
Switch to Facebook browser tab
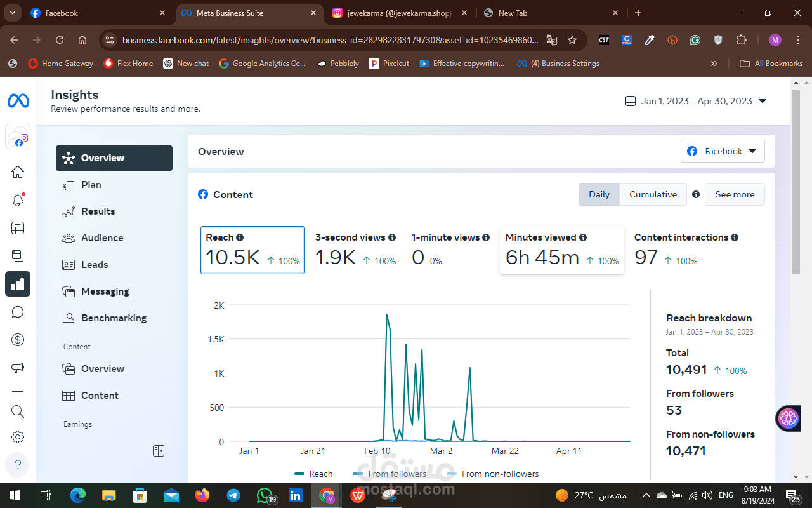(x=98, y=13)
